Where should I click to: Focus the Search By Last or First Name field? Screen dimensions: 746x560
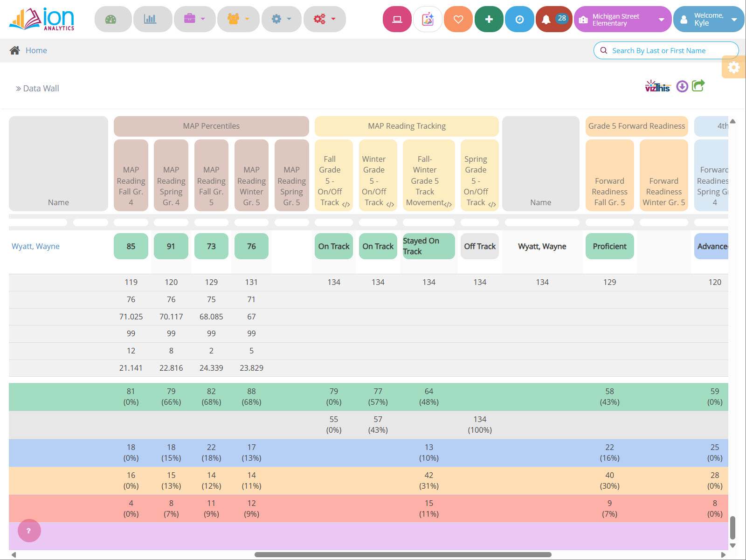tap(666, 50)
